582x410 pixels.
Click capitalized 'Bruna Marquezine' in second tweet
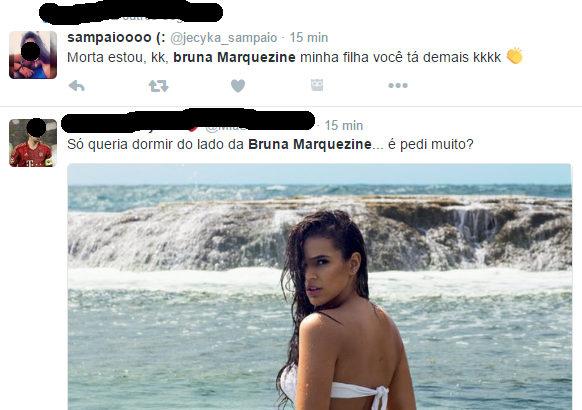pos(310,144)
